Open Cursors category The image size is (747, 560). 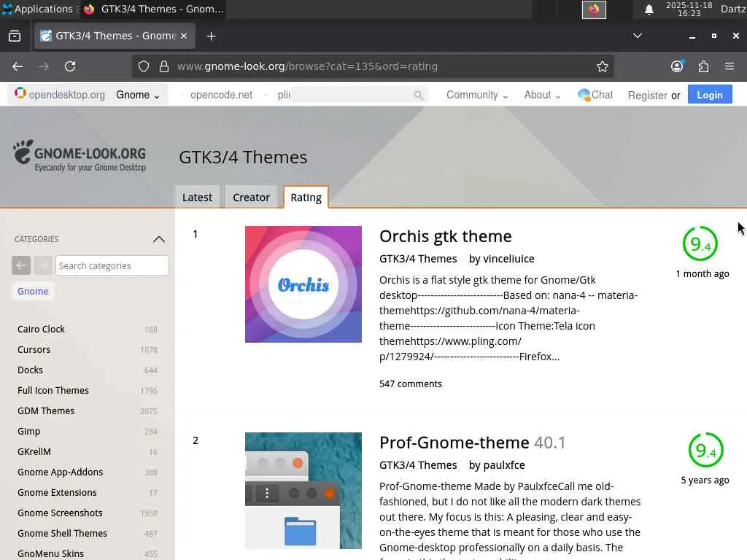tap(34, 349)
